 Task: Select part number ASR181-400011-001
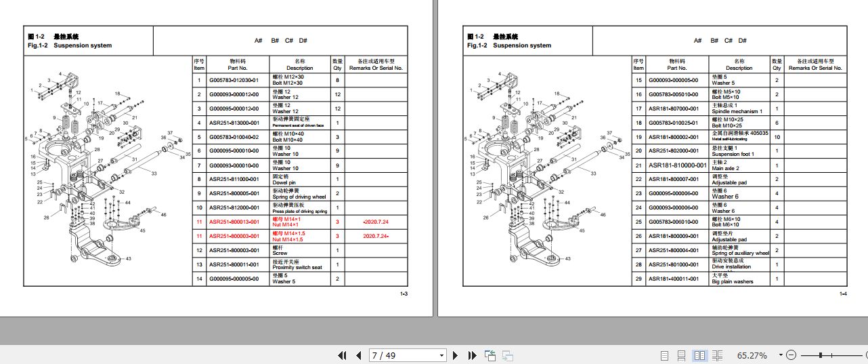(x=674, y=279)
